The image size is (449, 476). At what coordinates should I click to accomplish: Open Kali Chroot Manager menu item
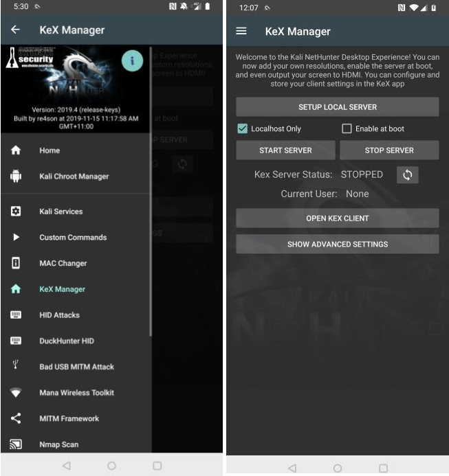[x=76, y=176]
